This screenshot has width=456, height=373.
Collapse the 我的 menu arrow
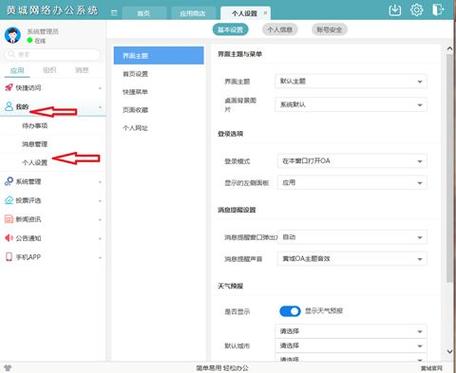point(100,107)
